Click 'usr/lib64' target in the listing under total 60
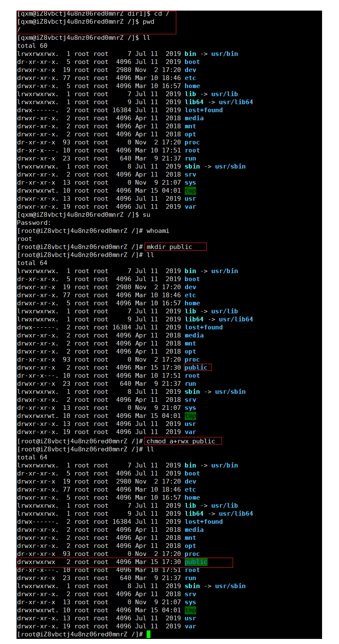This screenshot has height=644, width=339. point(236,102)
